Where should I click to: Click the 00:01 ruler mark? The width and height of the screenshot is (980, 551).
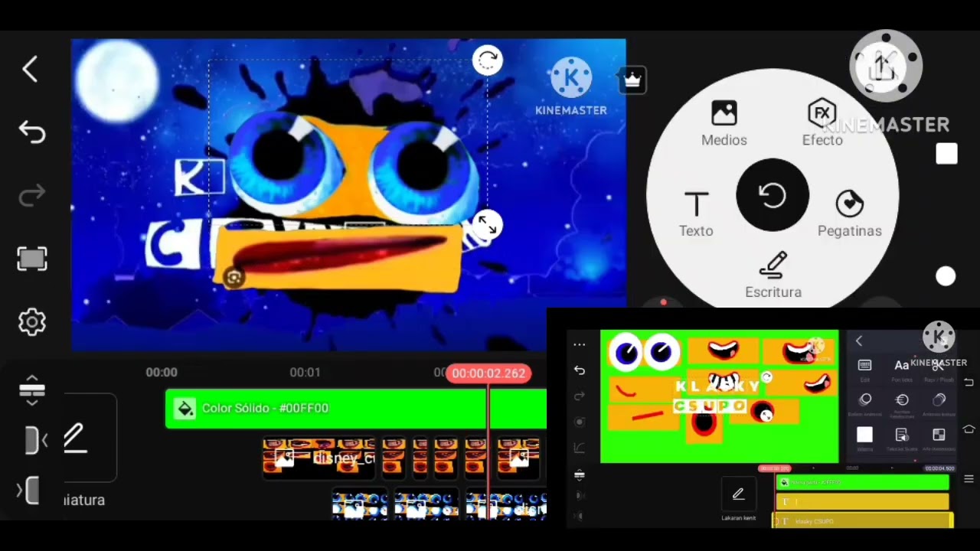[x=305, y=372]
